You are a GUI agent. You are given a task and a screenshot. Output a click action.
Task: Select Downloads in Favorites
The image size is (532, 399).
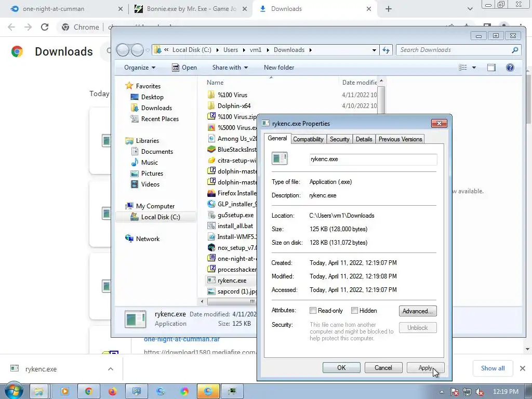(x=156, y=108)
